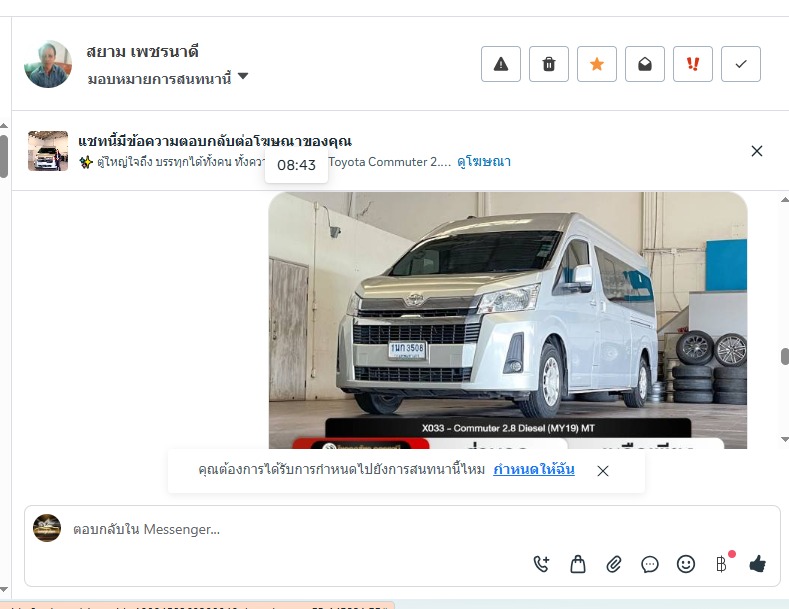789x609 pixels.
Task: Click the left panel scrollbar handle
Action: 4,156
